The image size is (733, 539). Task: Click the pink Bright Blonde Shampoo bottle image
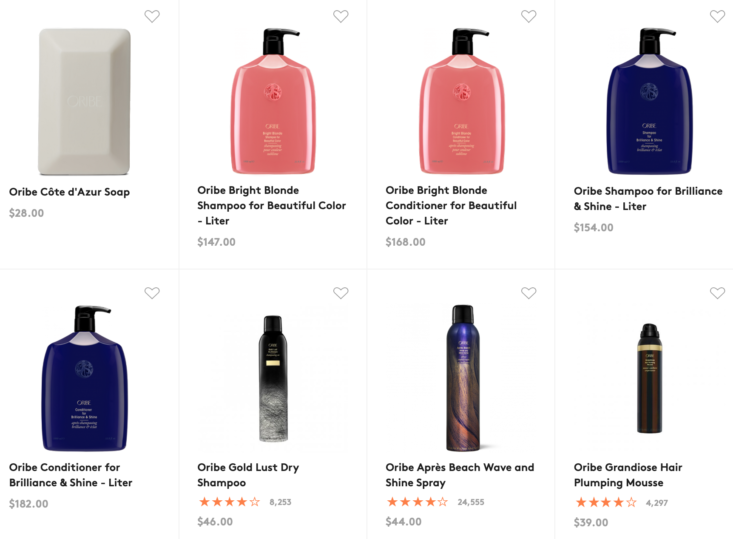[x=274, y=101]
